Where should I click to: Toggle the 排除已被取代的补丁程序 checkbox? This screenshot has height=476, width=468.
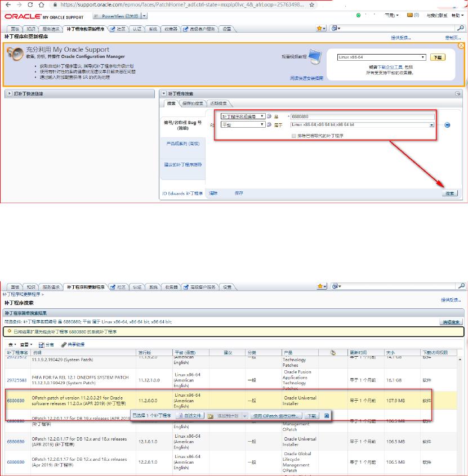293,136
